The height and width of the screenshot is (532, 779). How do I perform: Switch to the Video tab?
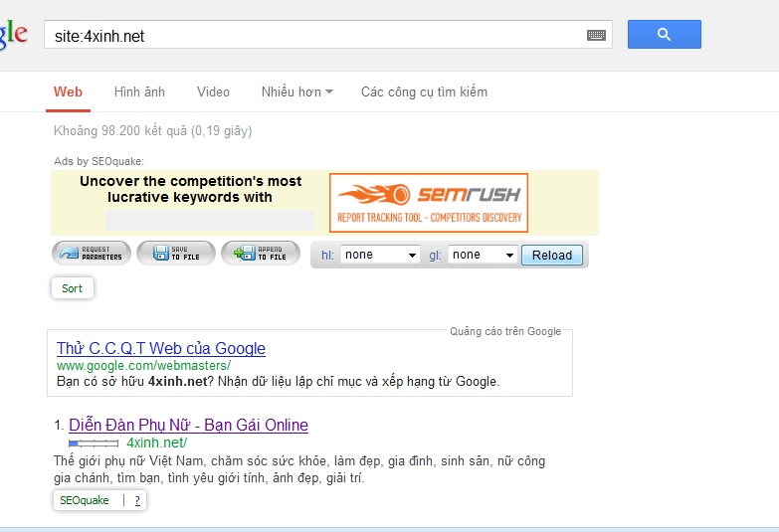(x=213, y=91)
